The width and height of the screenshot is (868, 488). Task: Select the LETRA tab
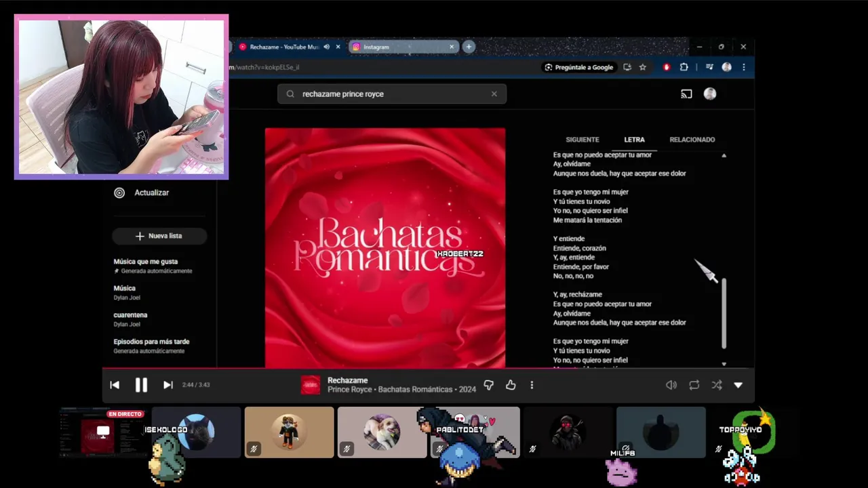pyautogui.click(x=634, y=140)
